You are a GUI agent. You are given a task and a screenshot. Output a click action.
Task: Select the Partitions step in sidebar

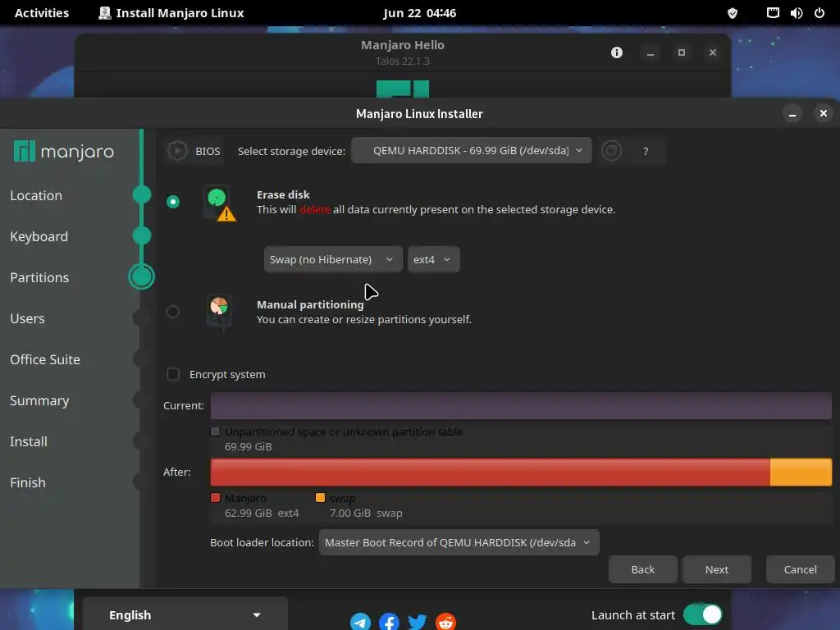(39, 277)
